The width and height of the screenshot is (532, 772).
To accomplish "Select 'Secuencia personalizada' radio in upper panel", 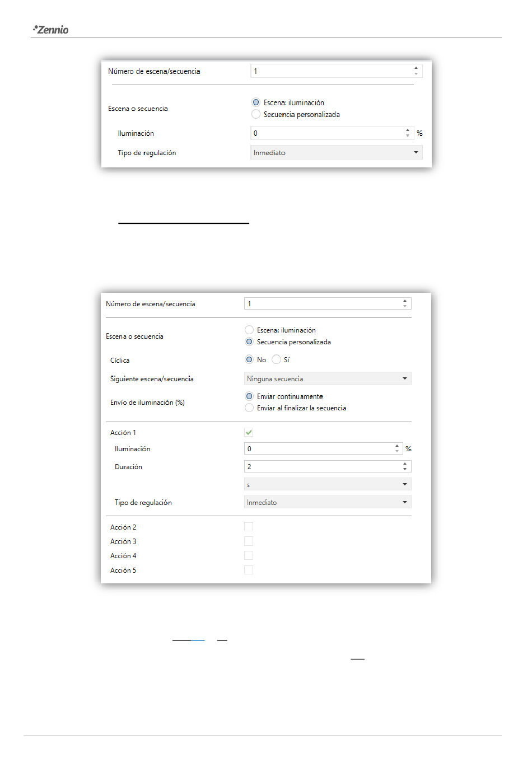I will pos(256,114).
